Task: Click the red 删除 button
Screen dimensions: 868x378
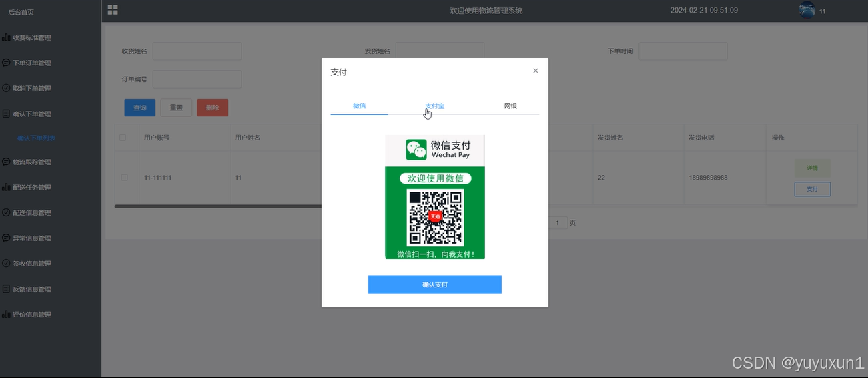Action: click(x=212, y=108)
